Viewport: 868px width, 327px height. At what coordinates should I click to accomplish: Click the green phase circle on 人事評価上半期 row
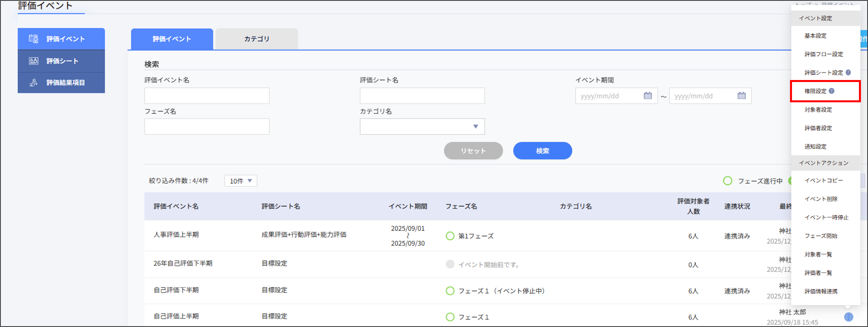(451, 236)
